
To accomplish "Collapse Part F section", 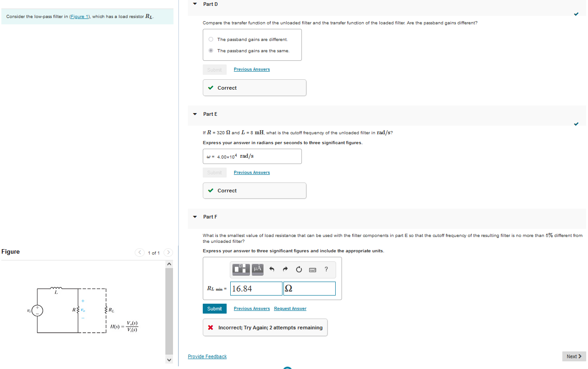I will coord(195,217).
